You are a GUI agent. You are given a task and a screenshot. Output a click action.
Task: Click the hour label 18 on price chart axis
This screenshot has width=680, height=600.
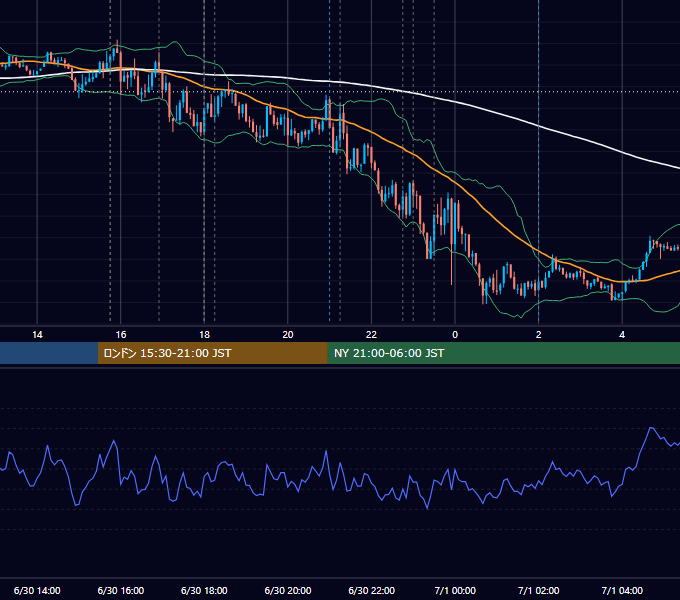204,335
